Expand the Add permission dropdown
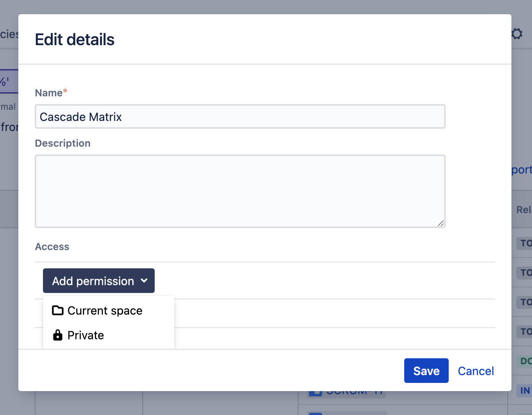The width and height of the screenshot is (532, 415). 99,281
